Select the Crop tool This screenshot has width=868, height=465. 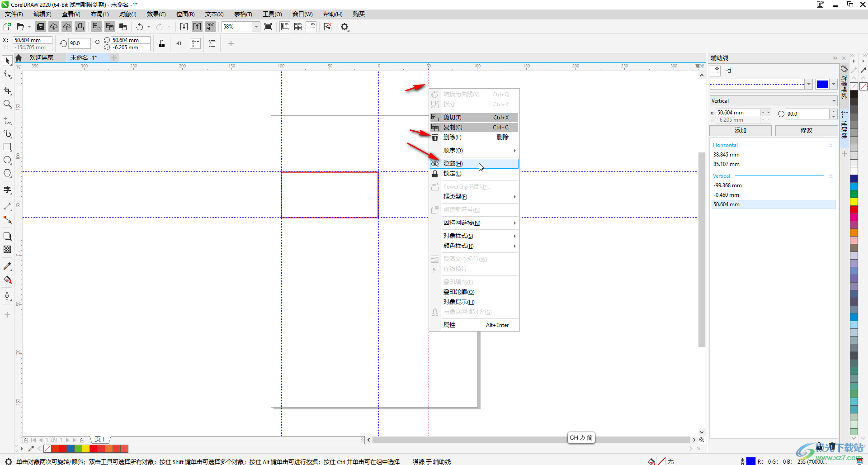pyautogui.click(x=7, y=90)
